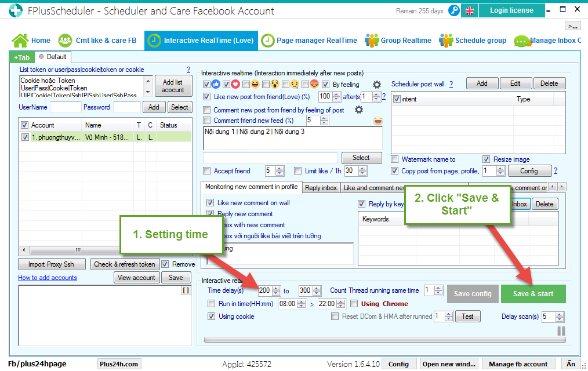Click the FPlusScheduler app logo
The height and width of the screenshot is (371, 588).
(x=16, y=10)
